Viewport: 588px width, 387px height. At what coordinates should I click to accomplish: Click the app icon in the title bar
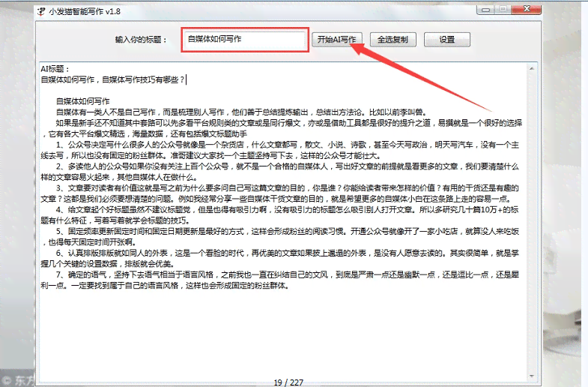click(41, 12)
